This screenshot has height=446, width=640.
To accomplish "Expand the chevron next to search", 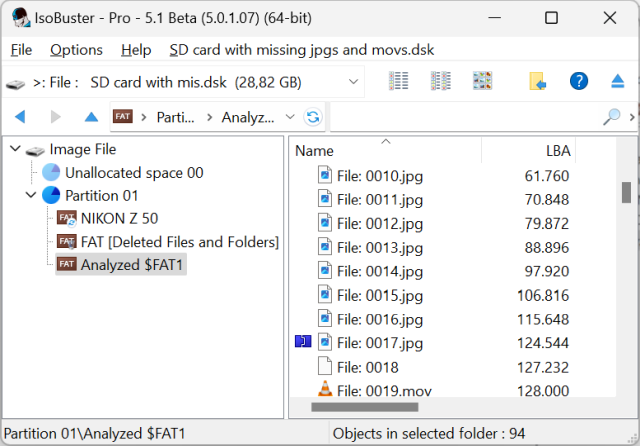I will pos(632,117).
